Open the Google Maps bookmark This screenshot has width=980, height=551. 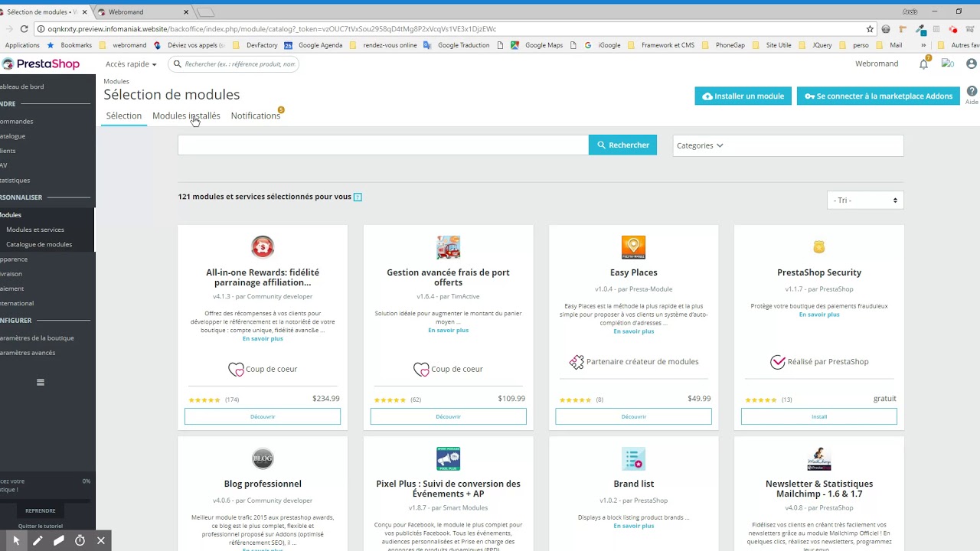pyautogui.click(x=537, y=45)
